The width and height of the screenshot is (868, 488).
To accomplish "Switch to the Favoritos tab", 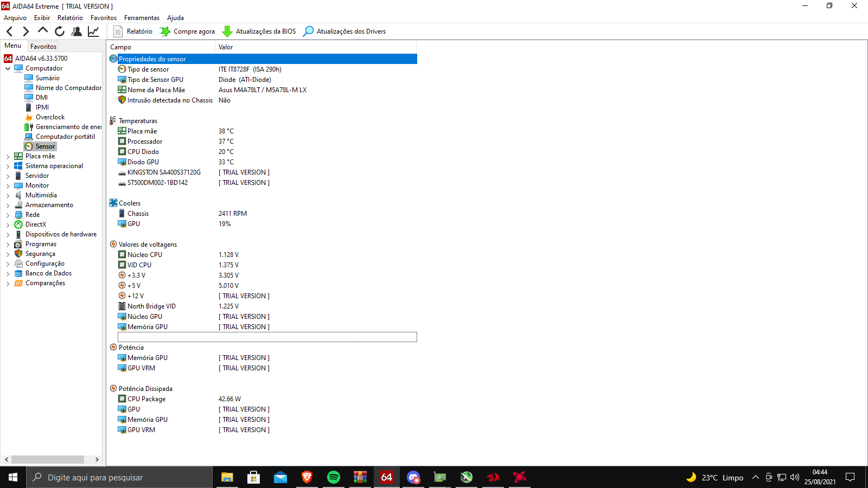I will click(43, 47).
